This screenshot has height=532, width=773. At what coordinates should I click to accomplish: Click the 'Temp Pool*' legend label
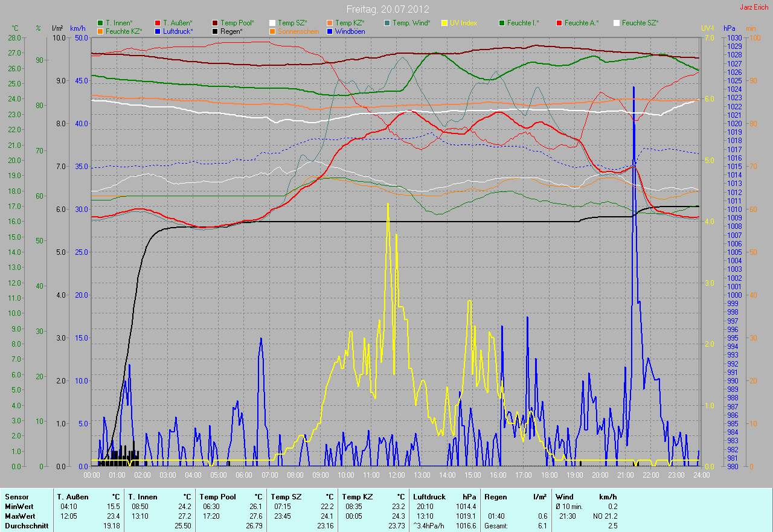click(x=237, y=23)
